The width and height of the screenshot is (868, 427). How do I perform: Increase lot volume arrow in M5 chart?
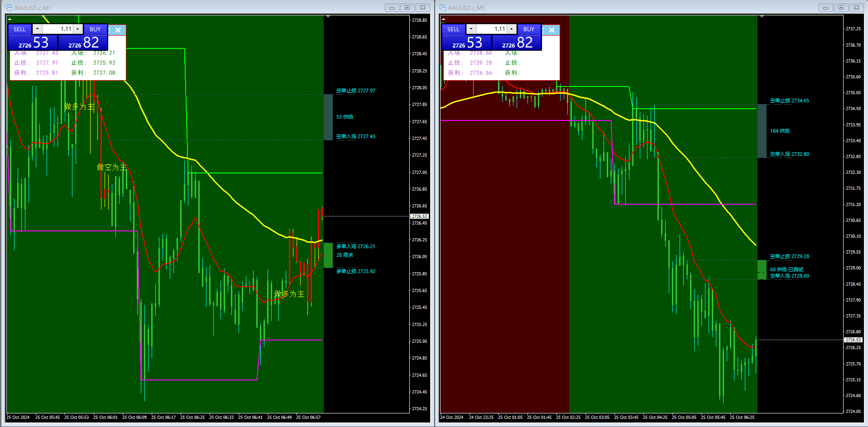[x=512, y=29]
